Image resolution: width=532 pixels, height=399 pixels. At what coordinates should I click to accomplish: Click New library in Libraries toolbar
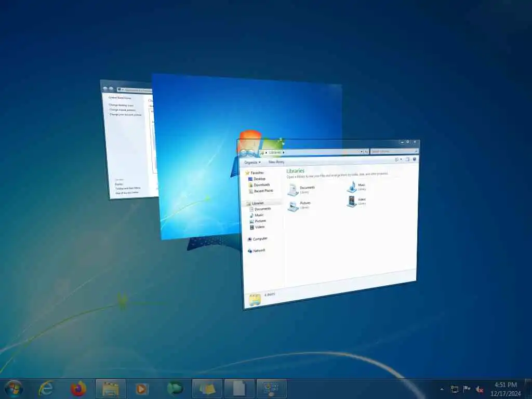pyautogui.click(x=276, y=162)
